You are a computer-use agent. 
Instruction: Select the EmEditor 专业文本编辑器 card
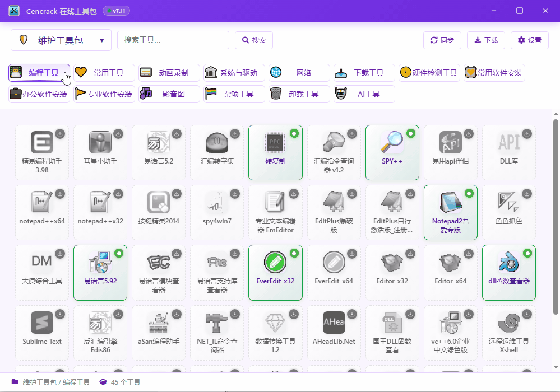pyautogui.click(x=275, y=213)
